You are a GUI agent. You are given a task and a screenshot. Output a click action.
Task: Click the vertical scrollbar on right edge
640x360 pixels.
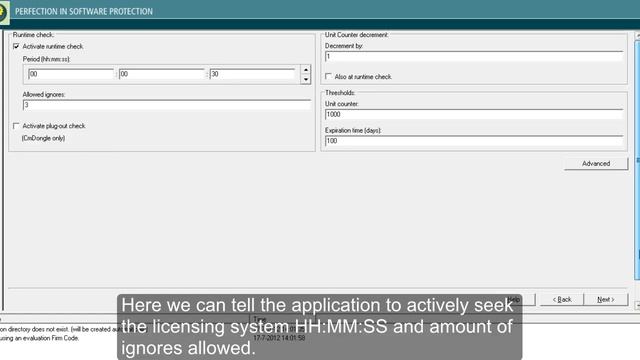click(637, 159)
